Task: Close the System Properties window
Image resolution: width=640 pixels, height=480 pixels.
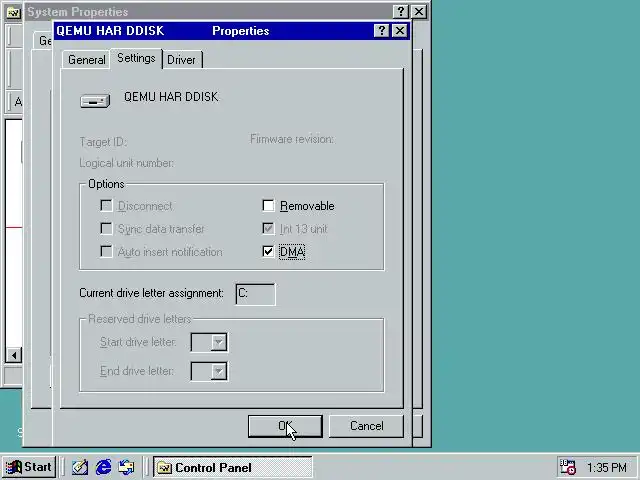Action: (x=419, y=11)
